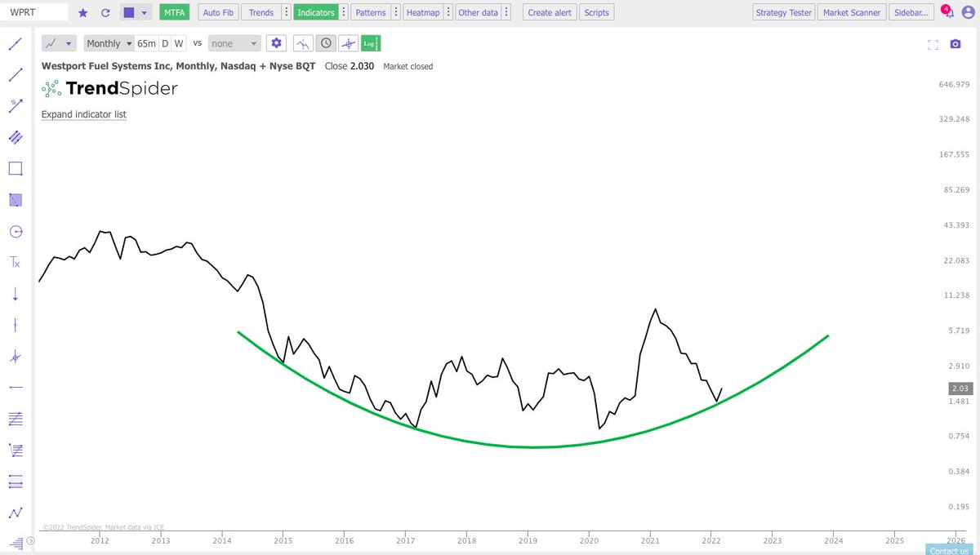Click the Patterns button
The image size is (980, 555).
coord(371,13)
